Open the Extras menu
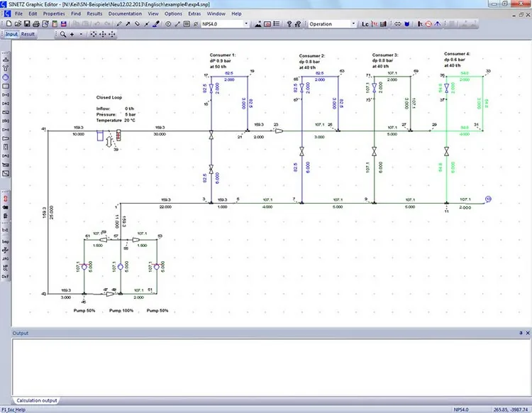The image size is (532, 413). (194, 13)
